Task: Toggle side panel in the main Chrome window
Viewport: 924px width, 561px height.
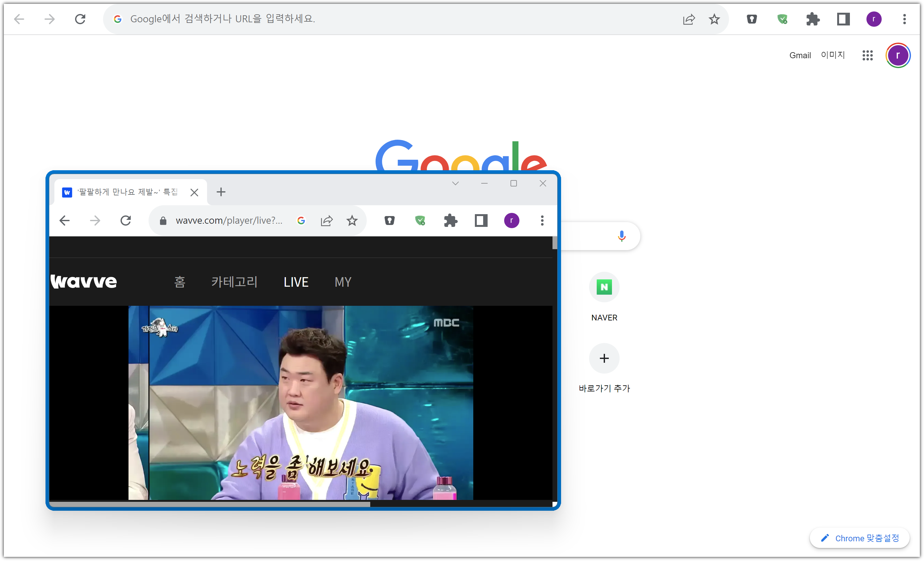Action: point(843,19)
